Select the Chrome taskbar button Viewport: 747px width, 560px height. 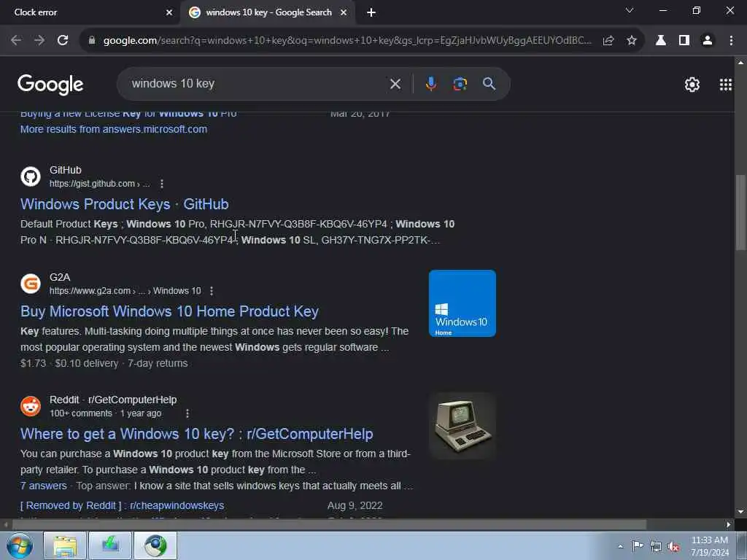[155, 545]
